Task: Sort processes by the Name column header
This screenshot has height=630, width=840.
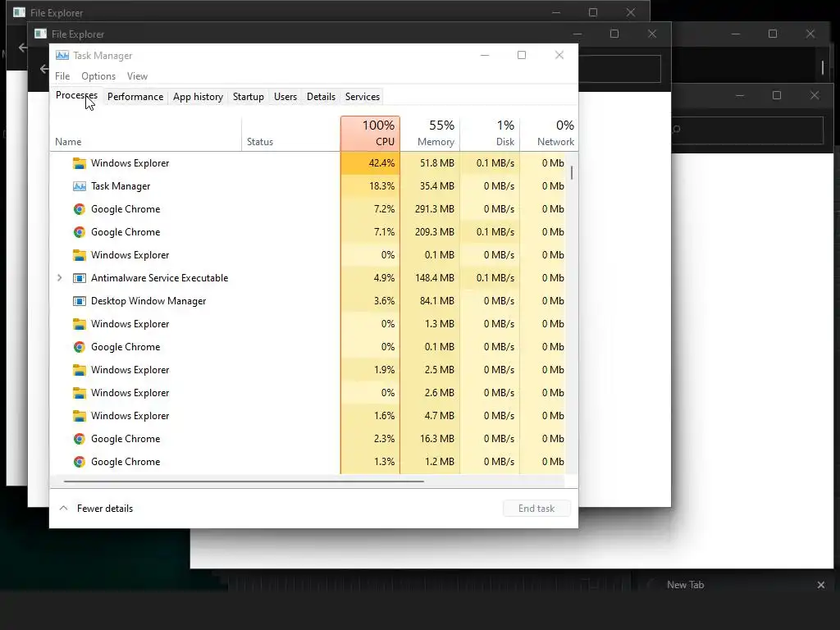Action: [x=146, y=134]
